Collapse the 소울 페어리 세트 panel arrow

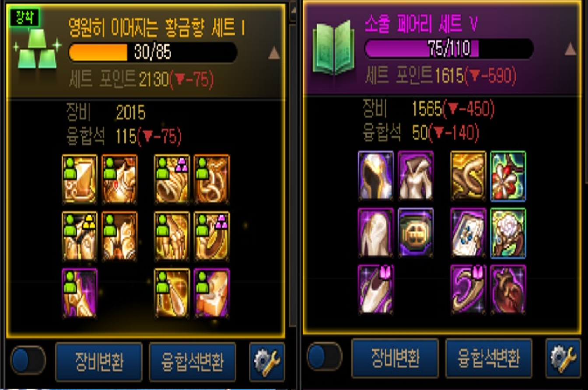click(570, 49)
